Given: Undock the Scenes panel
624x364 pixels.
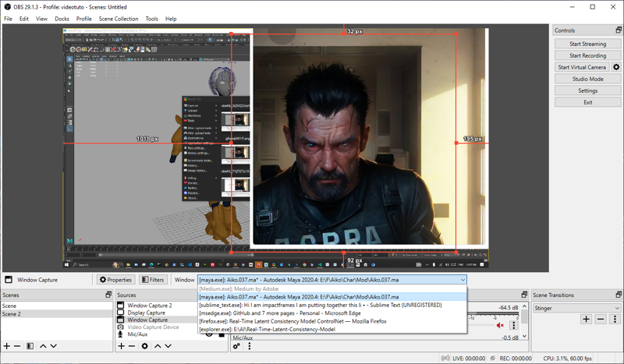Looking at the screenshot, I should click(x=108, y=295).
